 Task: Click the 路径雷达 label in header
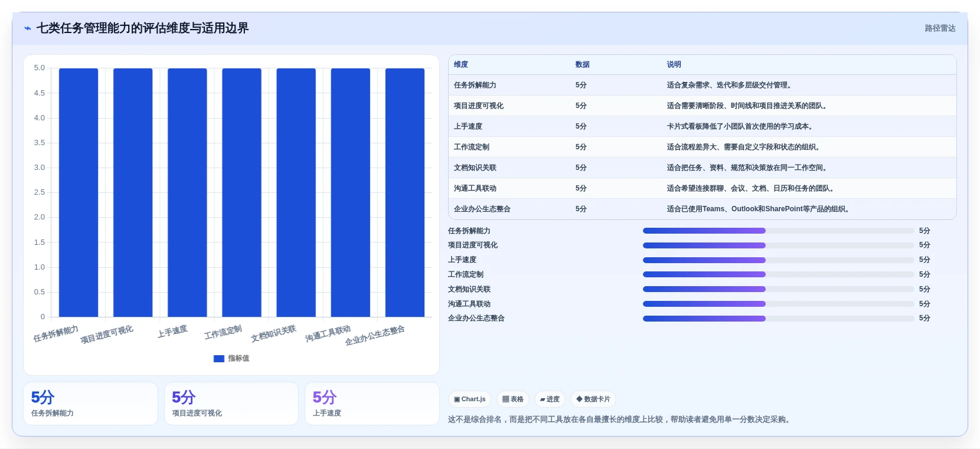pos(940,28)
